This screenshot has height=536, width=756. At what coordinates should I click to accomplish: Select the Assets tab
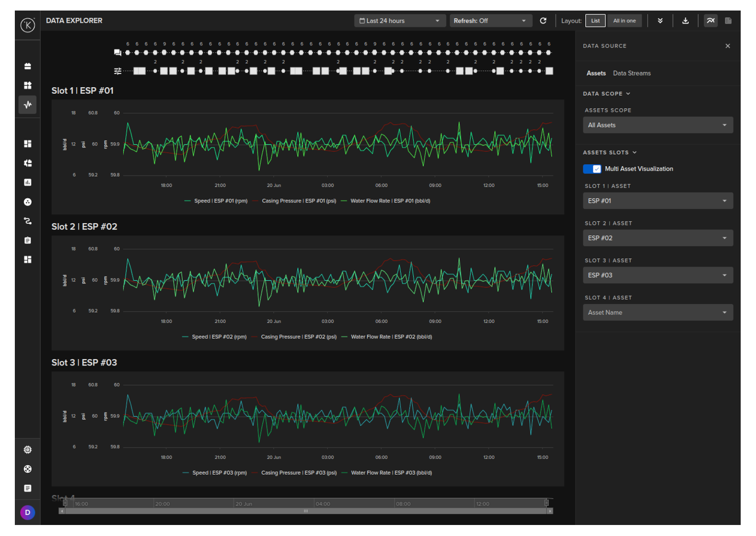(x=596, y=73)
